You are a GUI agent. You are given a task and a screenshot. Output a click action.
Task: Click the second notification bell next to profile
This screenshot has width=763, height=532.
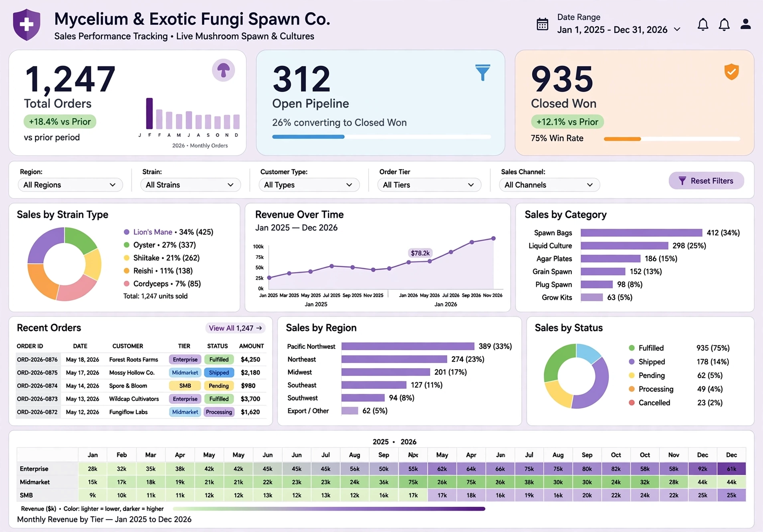point(724,24)
